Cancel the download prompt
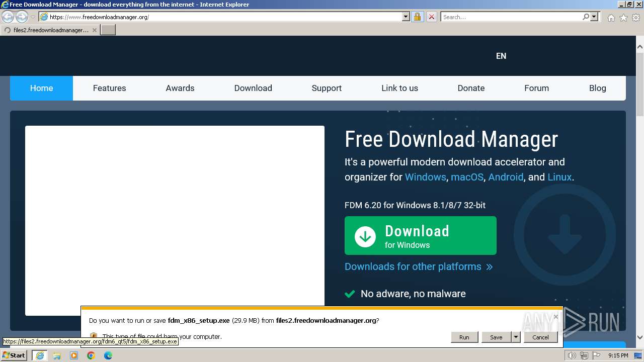The image size is (644, 362). click(540, 337)
